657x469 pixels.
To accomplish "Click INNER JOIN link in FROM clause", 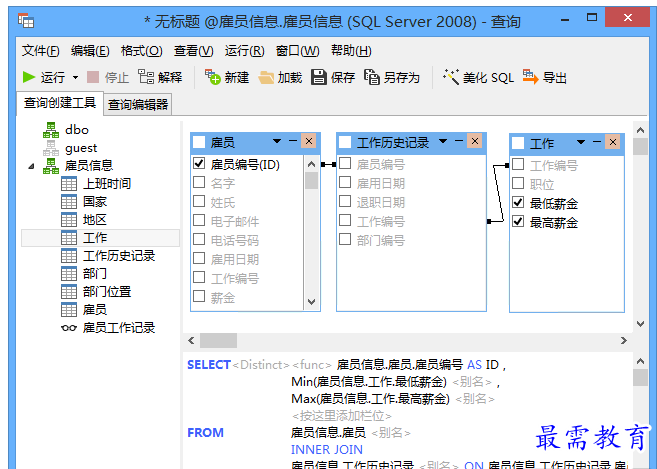I will pyautogui.click(x=327, y=450).
